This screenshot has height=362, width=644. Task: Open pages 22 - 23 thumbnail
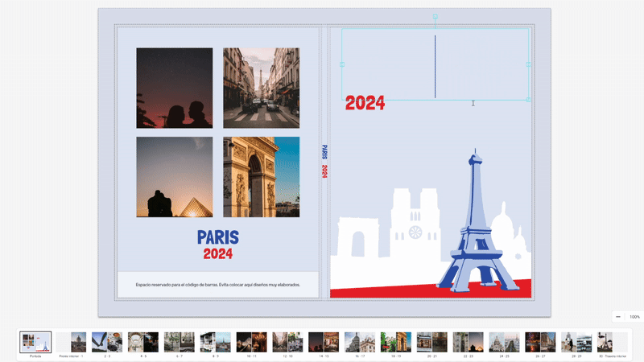tap(469, 343)
